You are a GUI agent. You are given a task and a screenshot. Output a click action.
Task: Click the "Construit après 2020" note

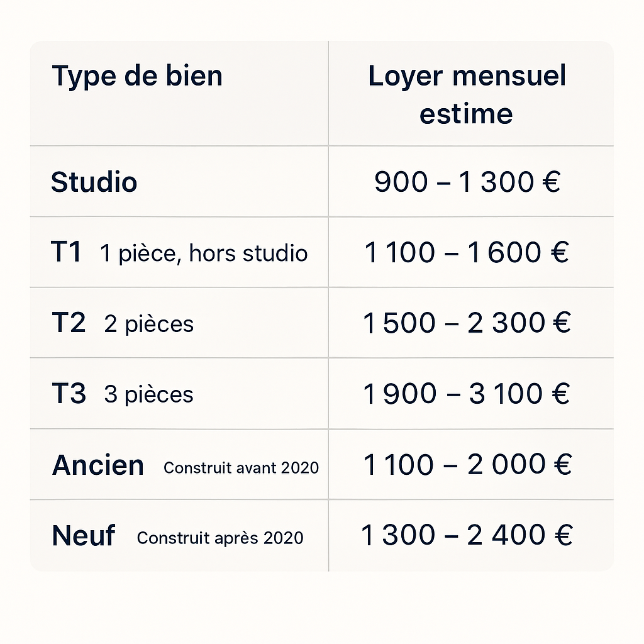[220, 538]
